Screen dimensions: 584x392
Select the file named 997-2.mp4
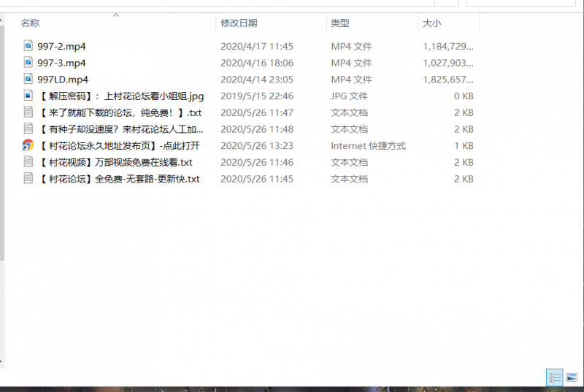coord(61,46)
